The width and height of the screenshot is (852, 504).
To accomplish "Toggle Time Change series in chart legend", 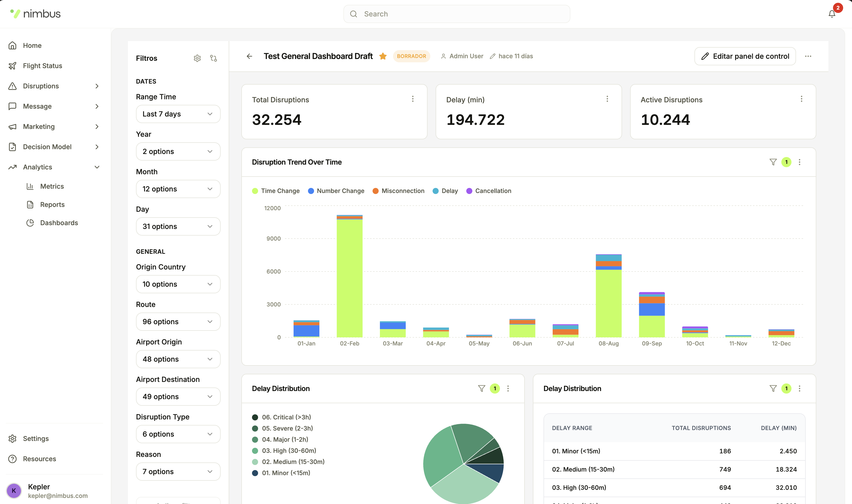I will pos(276,191).
